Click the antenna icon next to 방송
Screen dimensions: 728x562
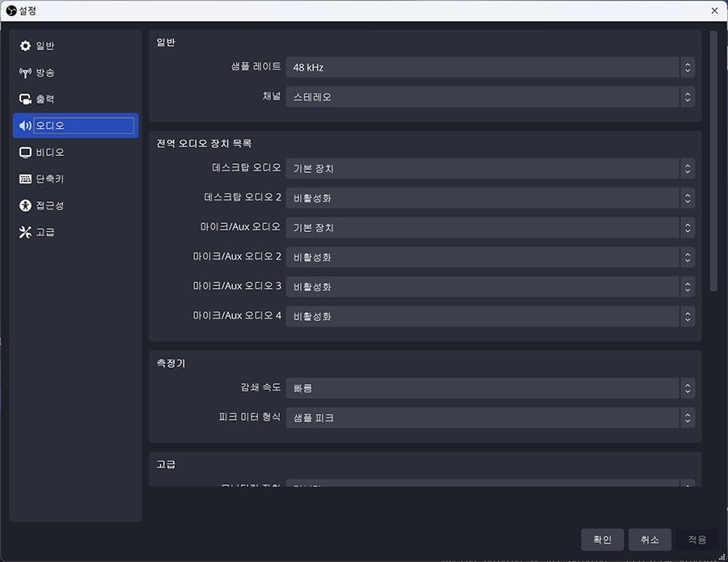point(25,73)
